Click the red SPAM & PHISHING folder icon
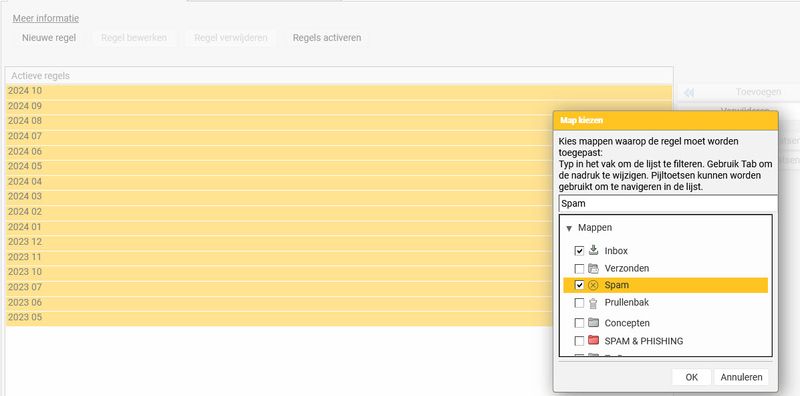 coord(593,340)
